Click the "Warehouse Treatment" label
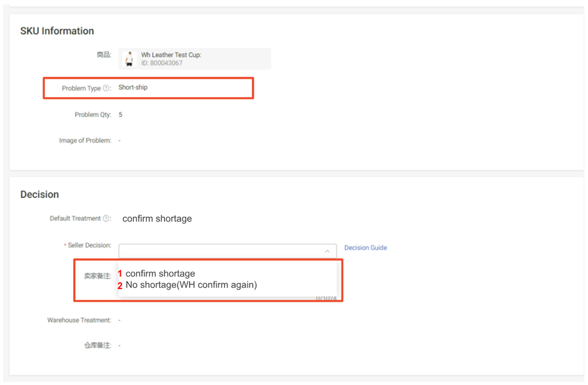The image size is (588, 385). tap(79, 320)
